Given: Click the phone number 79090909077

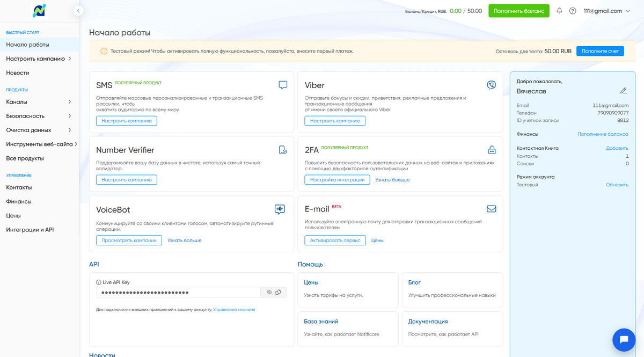Looking at the screenshot, I should 613,113.
